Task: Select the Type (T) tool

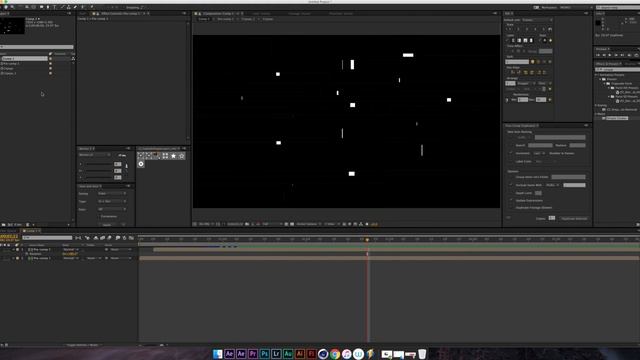Action: coord(54,7)
